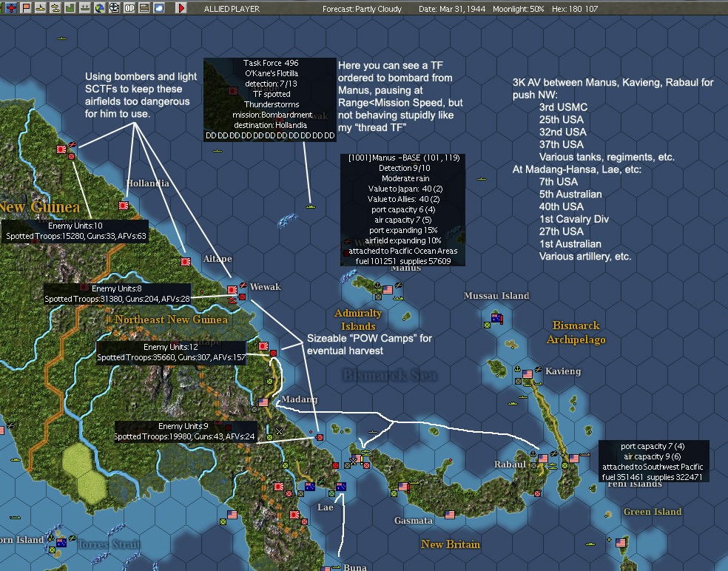Select the US flag south of Green Island
The image size is (728, 571).
tap(621, 543)
